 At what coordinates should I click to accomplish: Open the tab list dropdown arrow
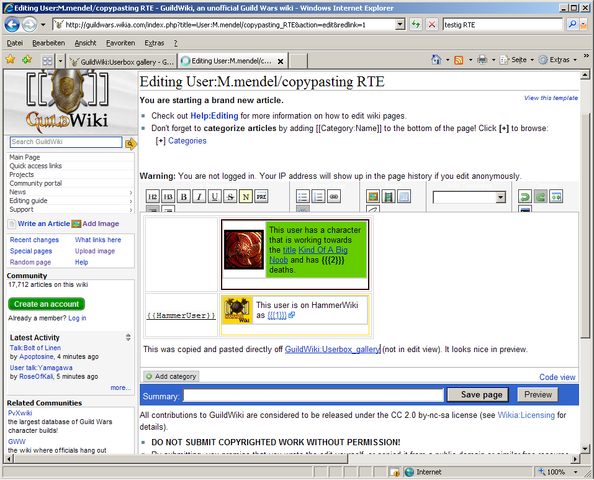point(60,61)
